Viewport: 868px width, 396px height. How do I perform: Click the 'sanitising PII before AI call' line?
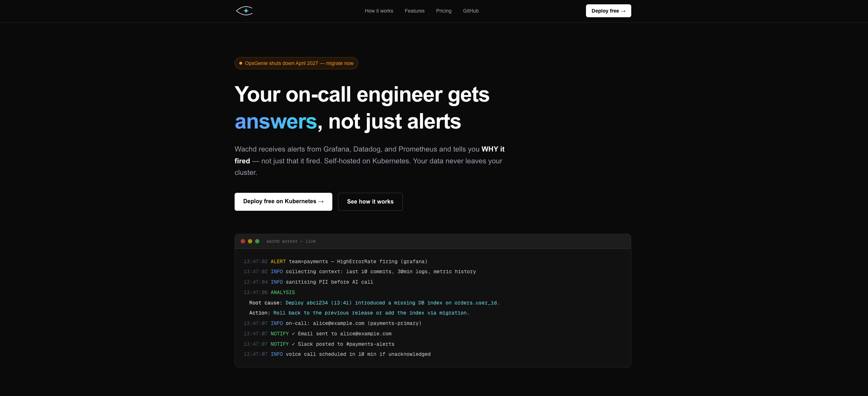tap(308, 282)
